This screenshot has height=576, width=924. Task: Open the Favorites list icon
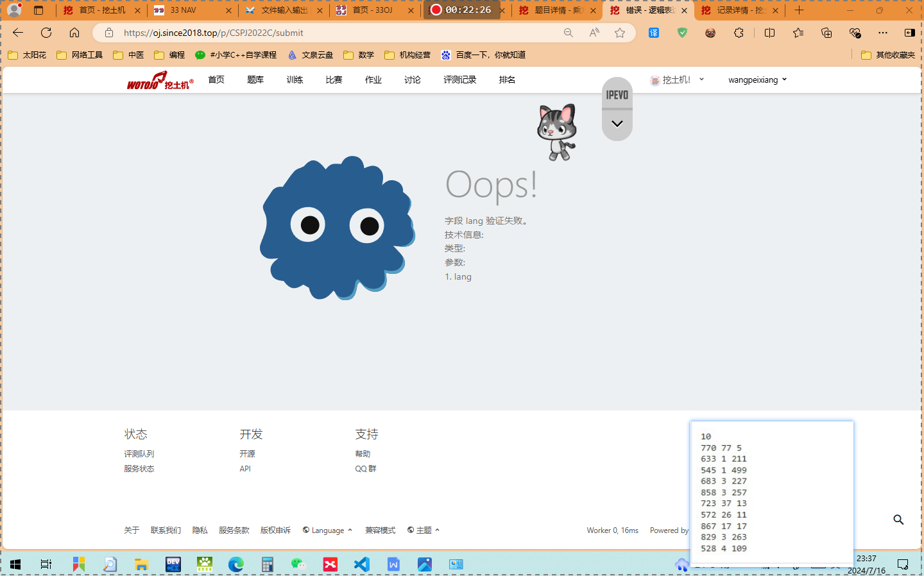pyautogui.click(x=798, y=33)
